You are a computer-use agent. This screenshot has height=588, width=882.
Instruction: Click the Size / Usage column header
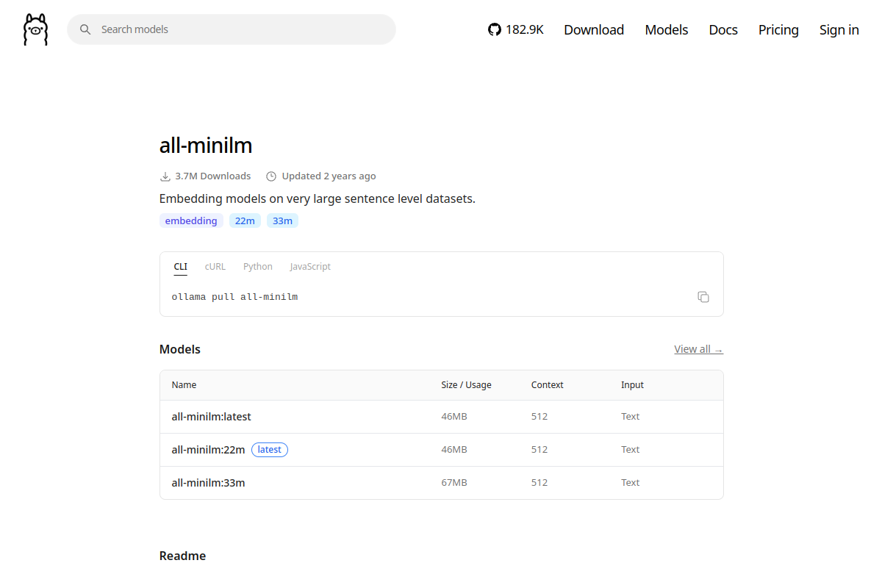point(466,385)
